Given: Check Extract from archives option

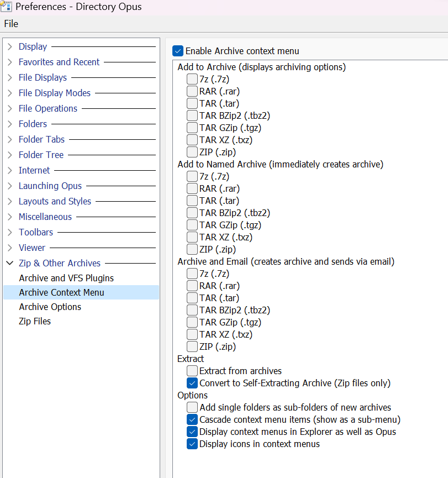Looking at the screenshot, I should [x=192, y=371].
